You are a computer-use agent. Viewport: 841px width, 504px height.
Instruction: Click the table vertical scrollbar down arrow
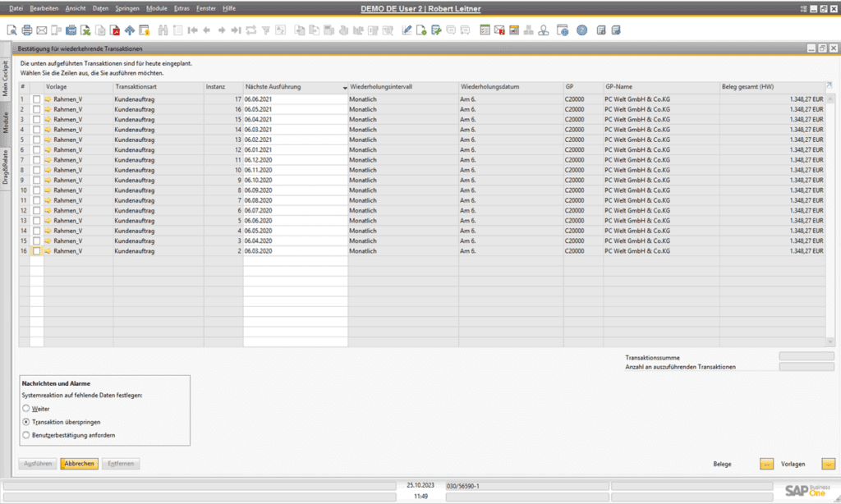tap(830, 341)
